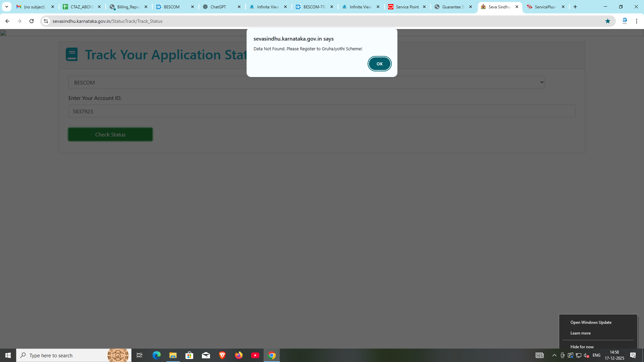Image resolution: width=644 pixels, height=362 pixels.
Task: Open the Chrome three-dot menu
Action: pos(636,21)
